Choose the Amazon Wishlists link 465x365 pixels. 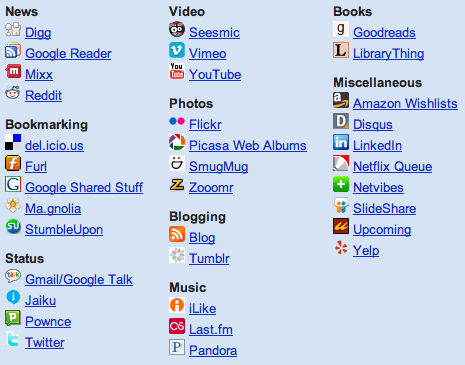pyautogui.click(x=405, y=104)
